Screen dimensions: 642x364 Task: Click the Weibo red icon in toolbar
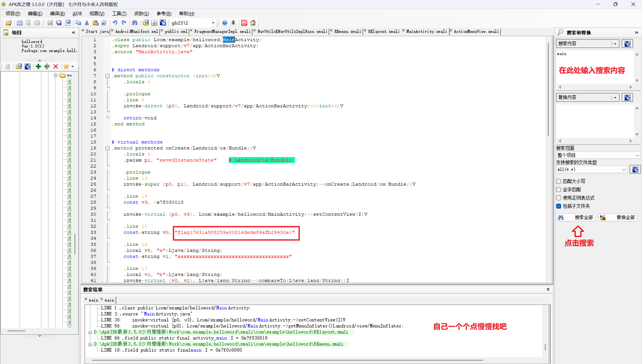(244, 23)
